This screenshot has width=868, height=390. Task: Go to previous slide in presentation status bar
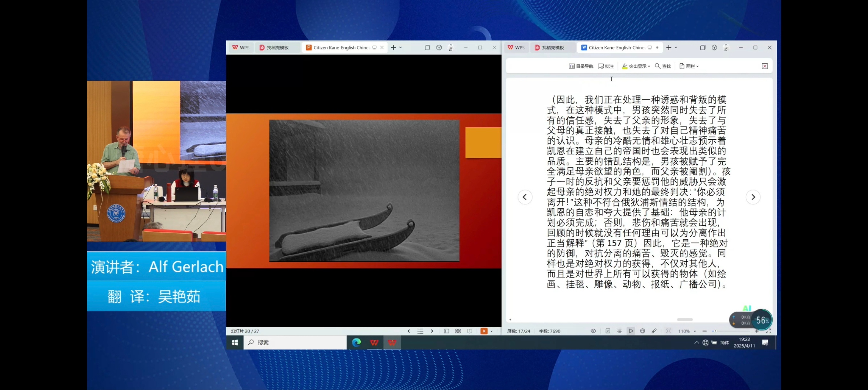pos(409,331)
